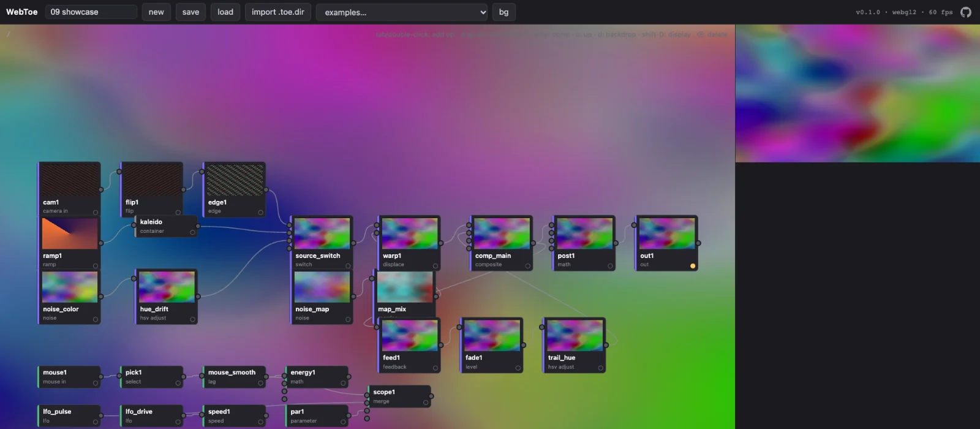Select the energy1 math node

pyautogui.click(x=317, y=377)
